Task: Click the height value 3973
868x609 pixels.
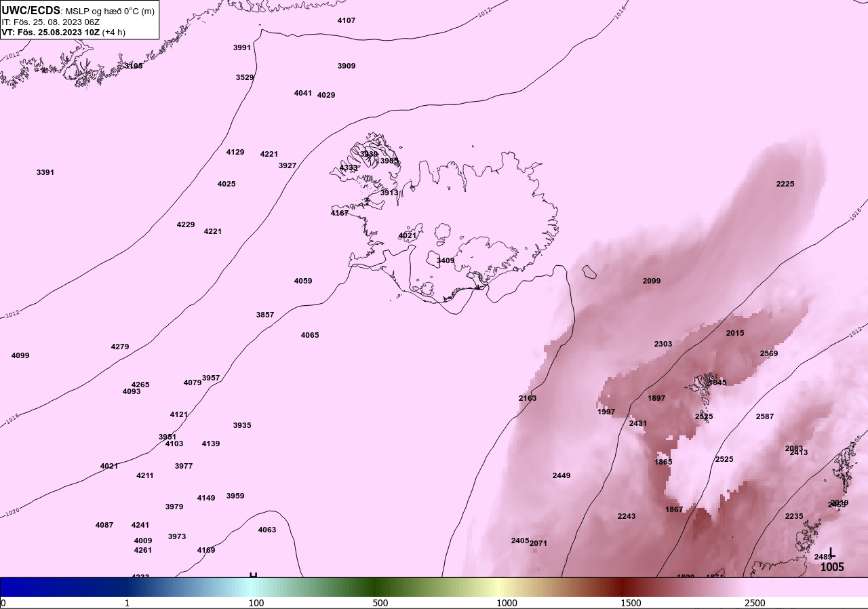Action: point(177,536)
